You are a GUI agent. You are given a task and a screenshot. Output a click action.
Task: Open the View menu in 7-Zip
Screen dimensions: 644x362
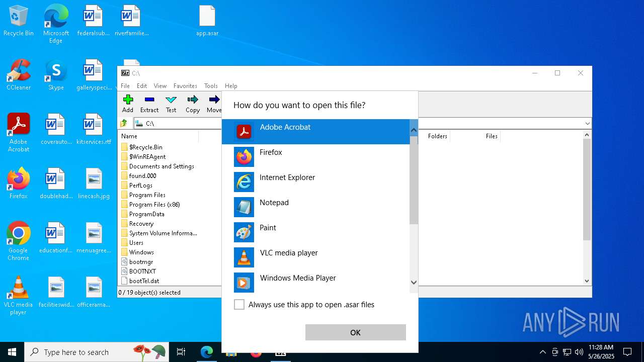pyautogui.click(x=160, y=86)
